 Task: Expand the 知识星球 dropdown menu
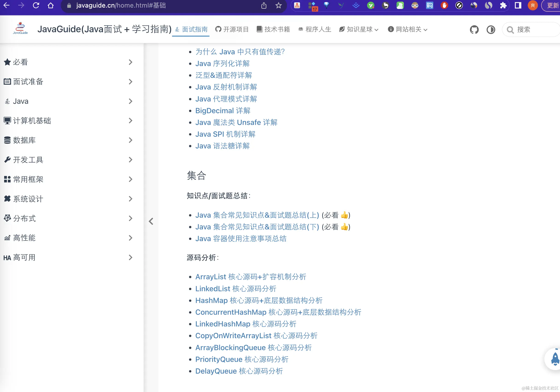359,29
